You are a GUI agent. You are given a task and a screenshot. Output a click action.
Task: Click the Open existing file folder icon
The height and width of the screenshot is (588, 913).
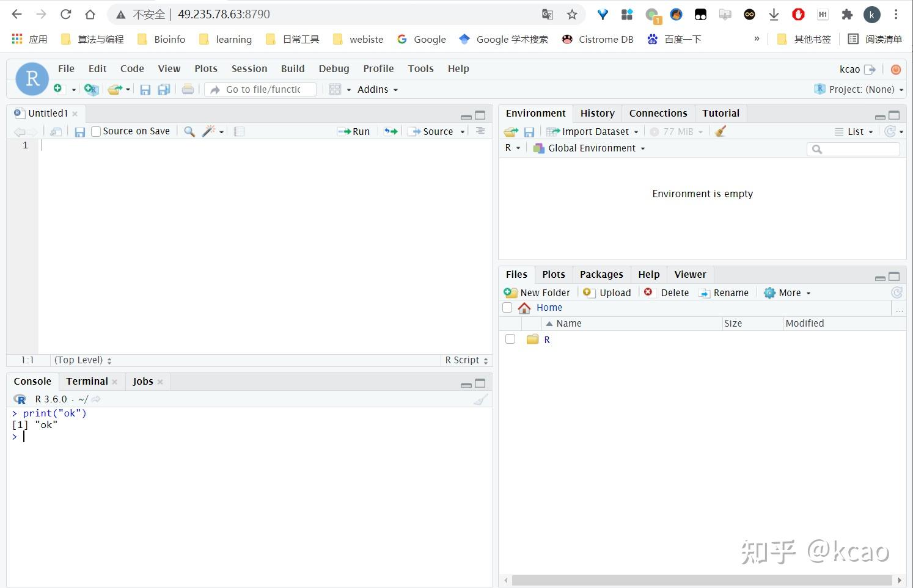tap(114, 89)
